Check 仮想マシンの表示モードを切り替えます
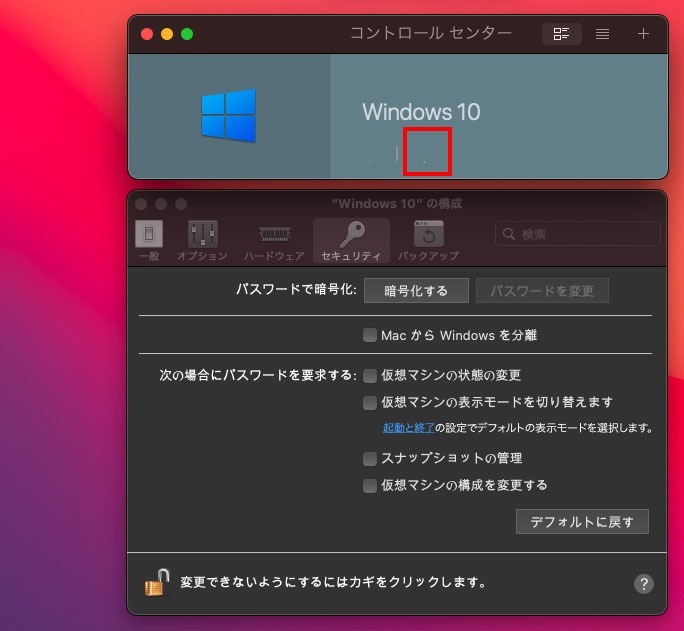 click(x=370, y=402)
